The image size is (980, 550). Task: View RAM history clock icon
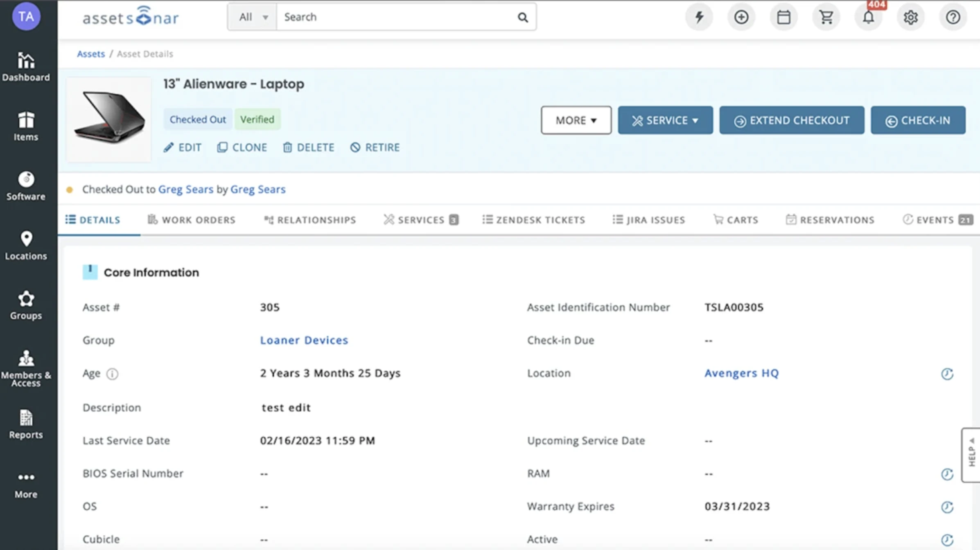(947, 474)
